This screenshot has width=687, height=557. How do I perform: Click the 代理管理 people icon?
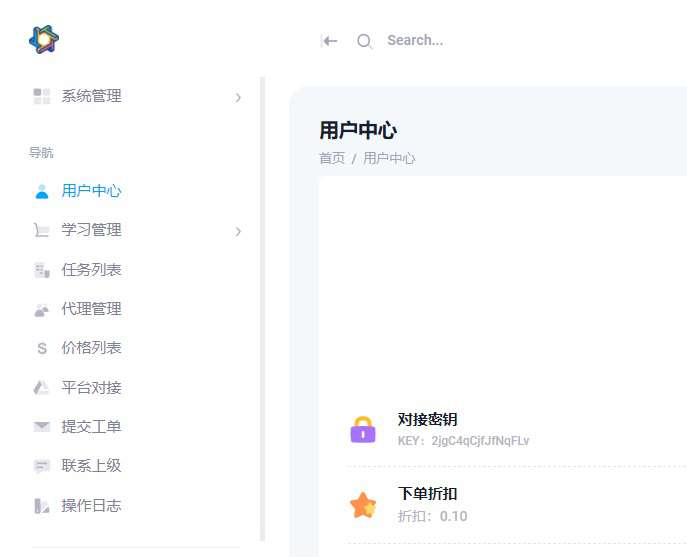(42, 310)
